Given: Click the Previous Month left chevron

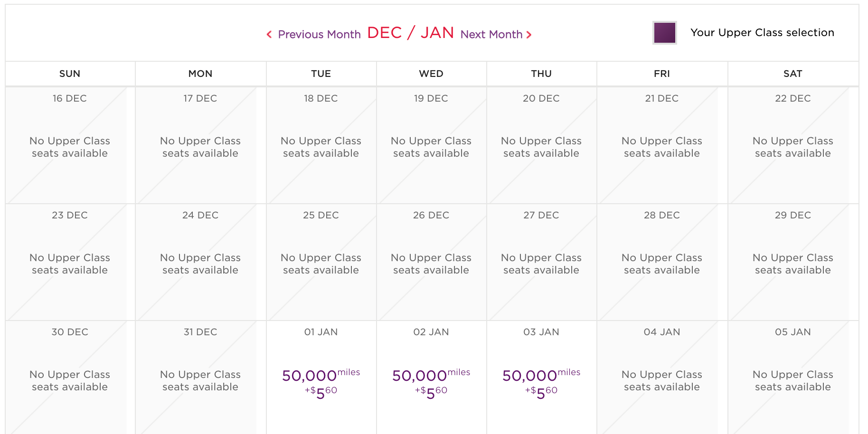Looking at the screenshot, I should [269, 35].
